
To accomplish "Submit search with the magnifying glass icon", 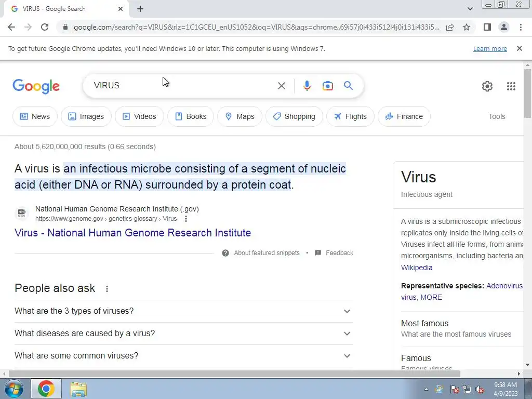I will point(349,86).
